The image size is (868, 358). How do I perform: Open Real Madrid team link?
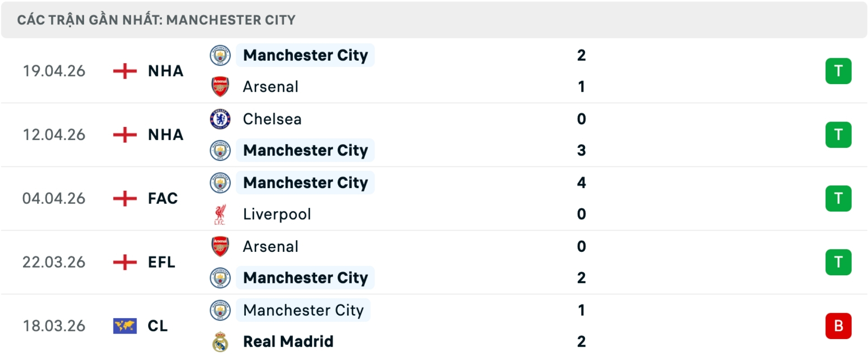(288, 342)
